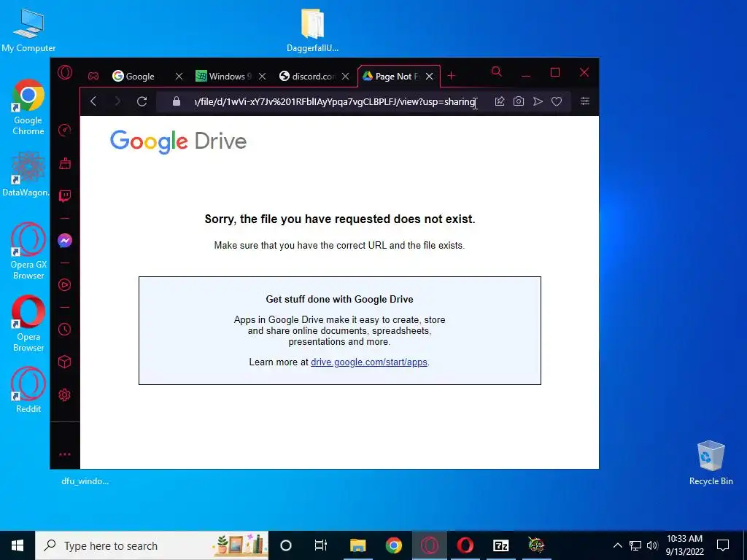Click the search tabs magnifier icon
The height and width of the screenshot is (560, 747).
[496, 72]
